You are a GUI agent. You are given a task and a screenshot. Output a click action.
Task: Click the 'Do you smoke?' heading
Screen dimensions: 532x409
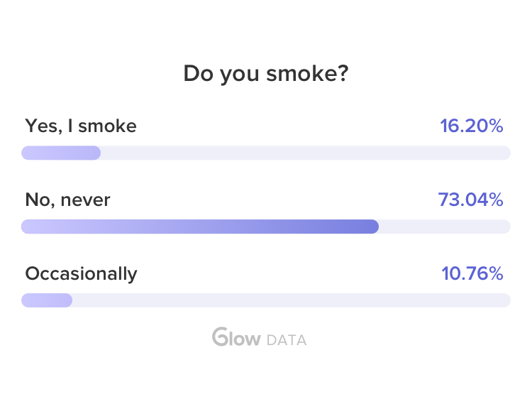click(265, 73)
